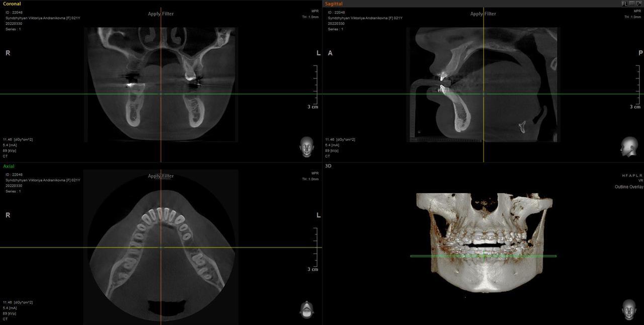Click the head orientation icon in Coronal view

pos(306,147)
